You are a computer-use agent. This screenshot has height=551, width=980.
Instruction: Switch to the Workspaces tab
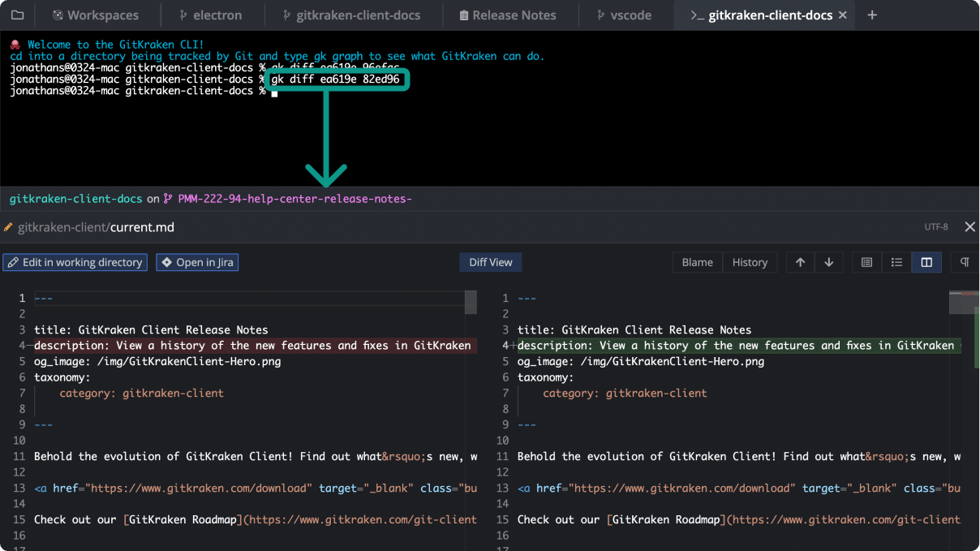pos(96,15)
